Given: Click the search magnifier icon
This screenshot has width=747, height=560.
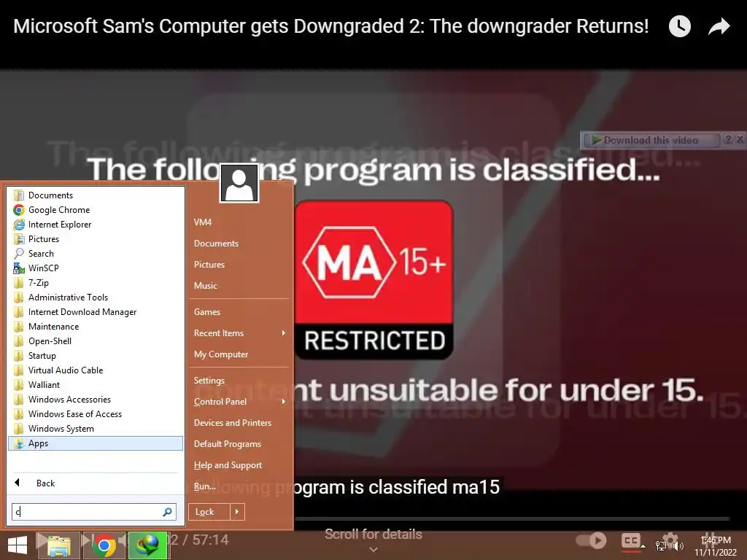Looking at the screenshot, I should click(x=167, y=512).
